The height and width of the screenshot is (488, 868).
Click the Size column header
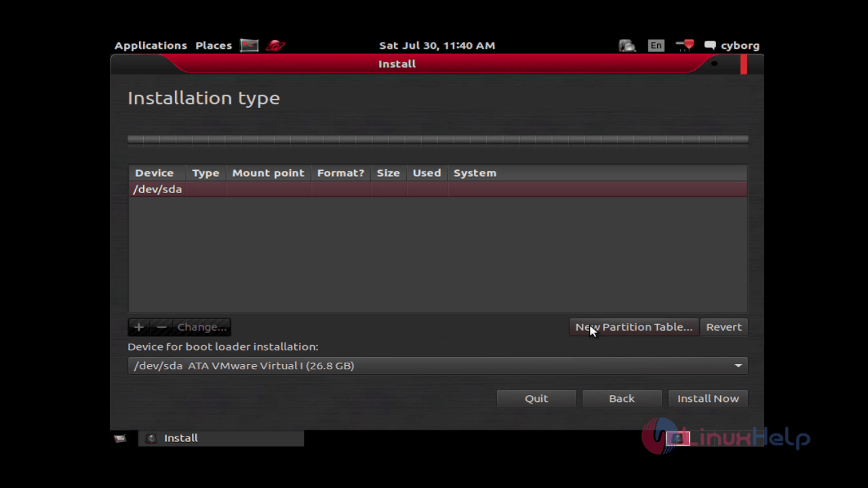coord(388,173)
